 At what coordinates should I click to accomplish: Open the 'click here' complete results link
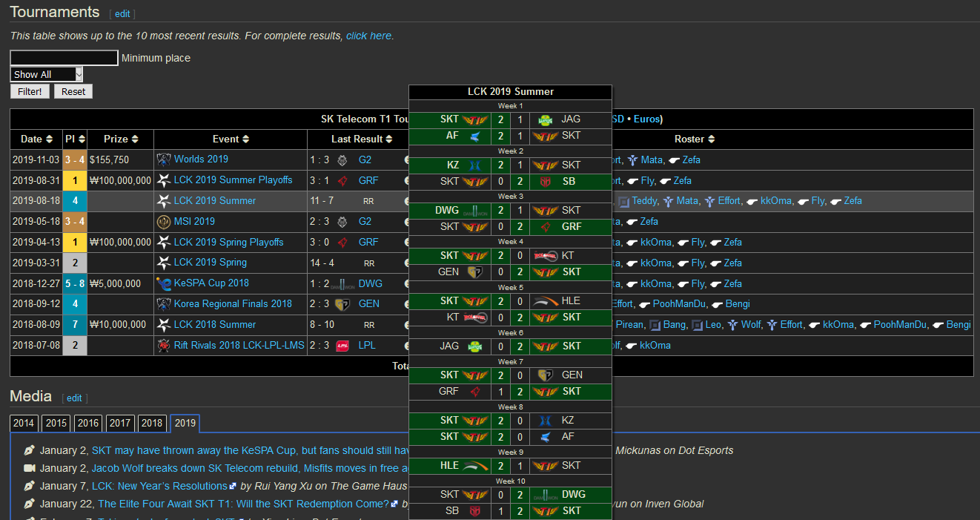tap(368, 36)
